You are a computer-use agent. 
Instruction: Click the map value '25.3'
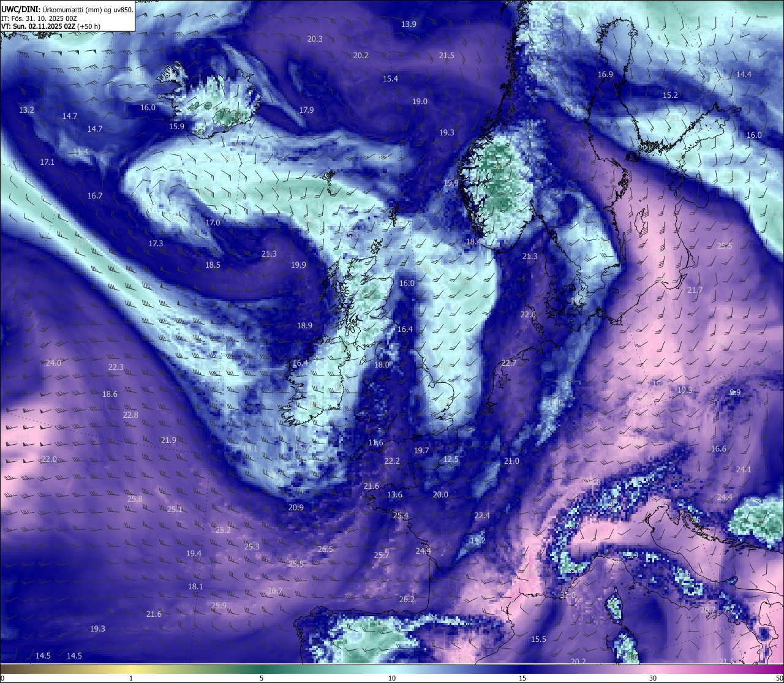tap(252, 546)
